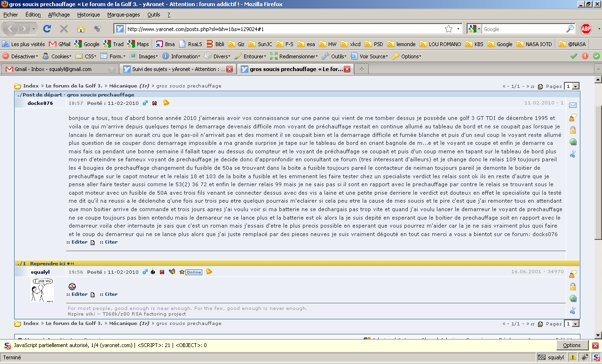602x364 pixels.
Task: Click the scissors icon beside docks076's post
Action: [x=572, y=154]
